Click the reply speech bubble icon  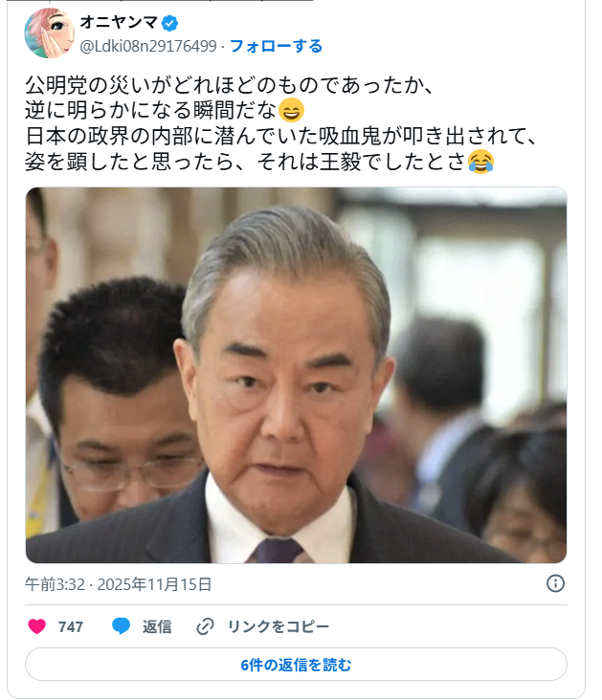click(x=121, y=626)
